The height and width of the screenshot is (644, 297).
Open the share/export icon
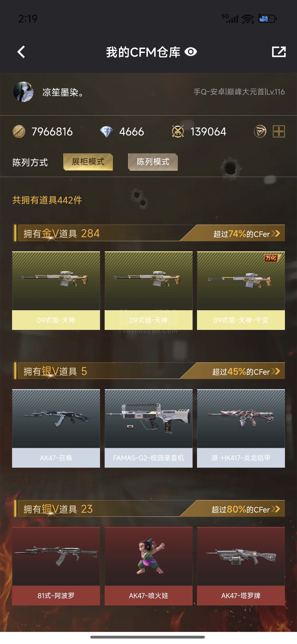click(x=278, y=52)
